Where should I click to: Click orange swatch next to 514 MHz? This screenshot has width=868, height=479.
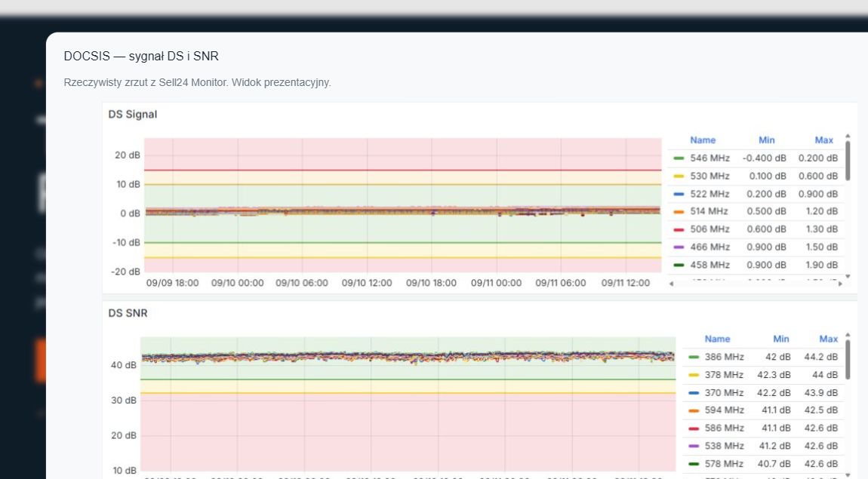pos(679,211)
